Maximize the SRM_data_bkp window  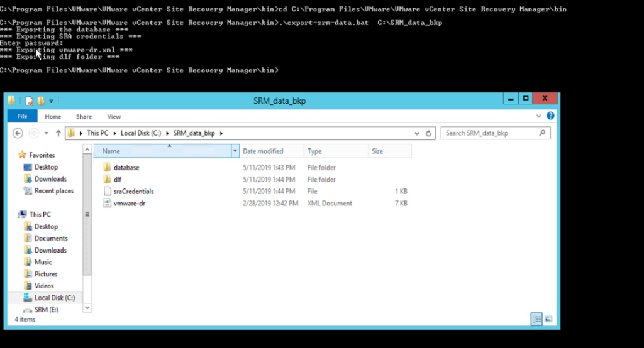click(525, 99)
